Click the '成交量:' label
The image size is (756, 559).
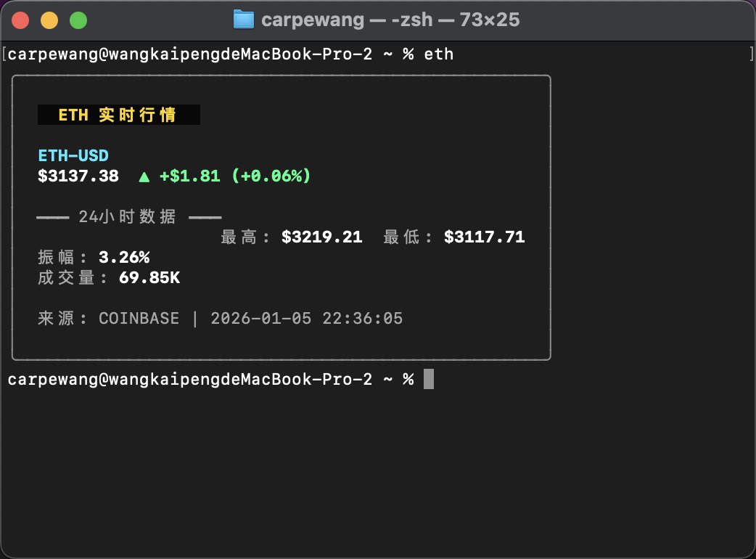pos(73,278)
